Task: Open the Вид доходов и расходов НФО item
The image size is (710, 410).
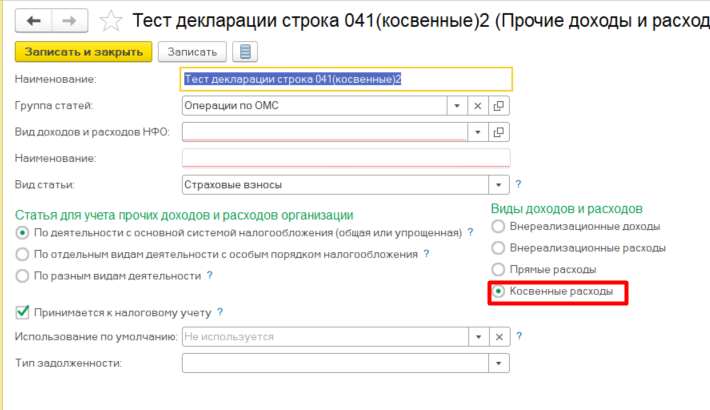Action: [x=499, y=132]
